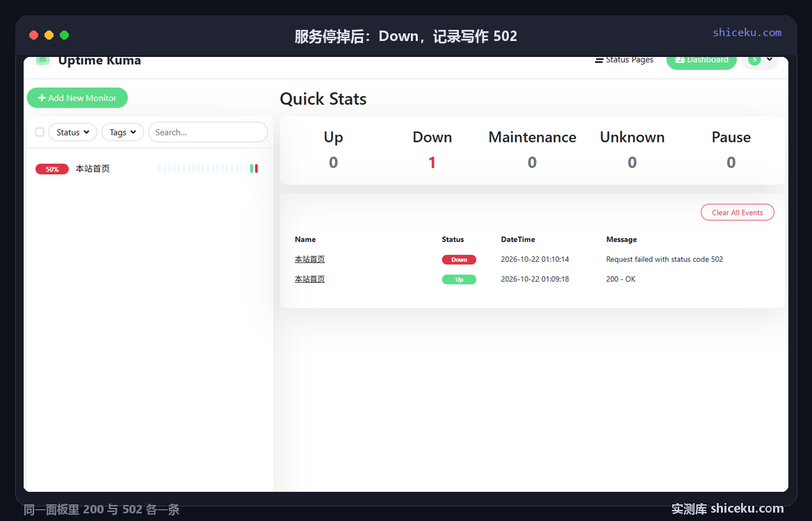Screen dimensions: 812x521
Task: Click Add New Monitor button
Action: coord(77,98)
